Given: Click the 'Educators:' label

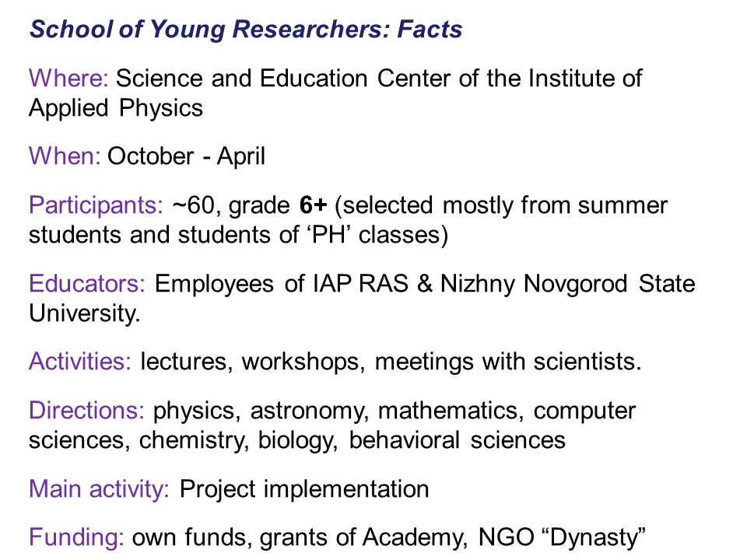Looking at the screenshot, I should [86, 284].
